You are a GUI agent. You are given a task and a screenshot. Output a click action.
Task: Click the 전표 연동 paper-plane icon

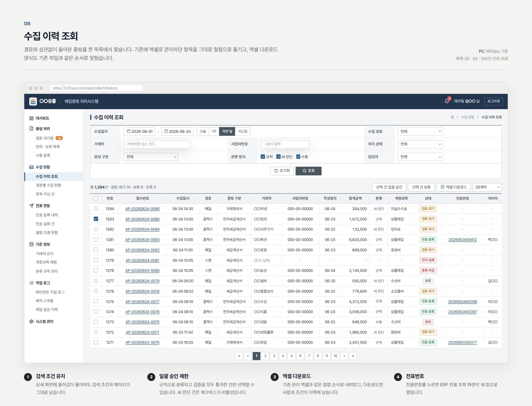31,206
